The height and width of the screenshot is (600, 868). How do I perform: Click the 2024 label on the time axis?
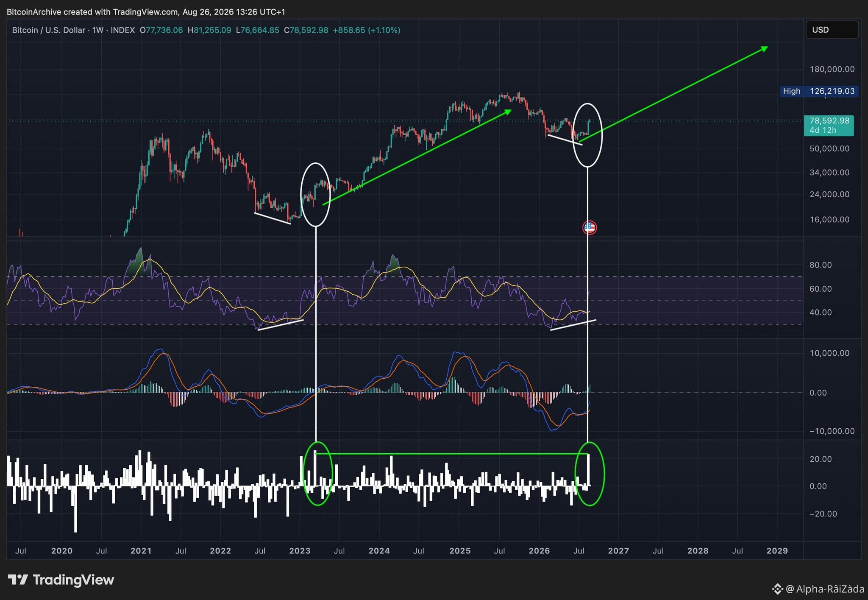pyautogui.click(x=379, y=551)
